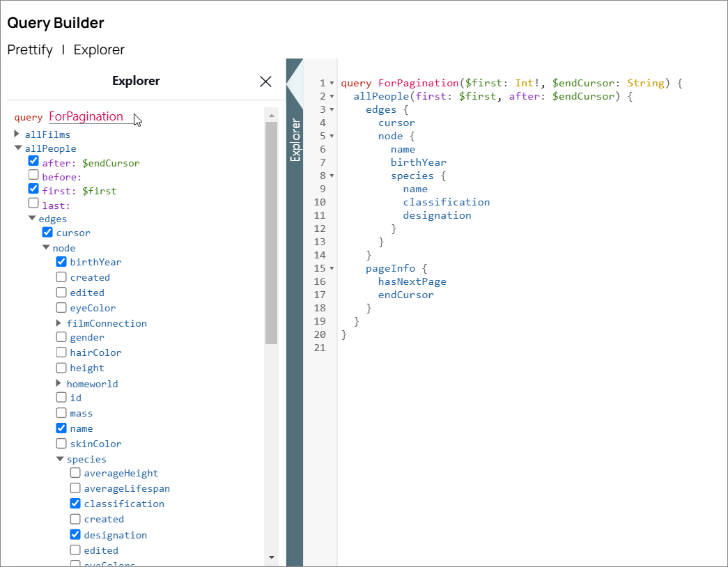Image resolution: width=728 pixels, height=567 pixels.
Task: Click the explorer scrollbar thumb
Action: [271, 232]
